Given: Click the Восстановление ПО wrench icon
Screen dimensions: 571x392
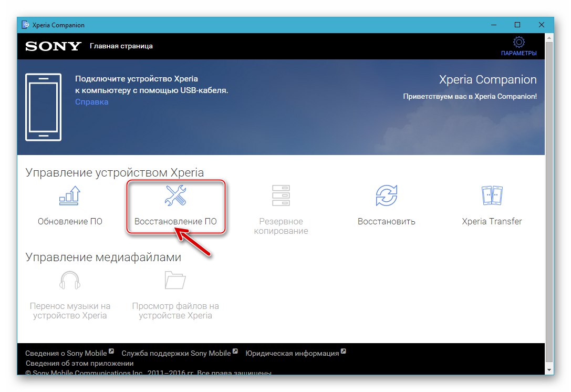Looking at the screenshot, I should click(175, 195).
